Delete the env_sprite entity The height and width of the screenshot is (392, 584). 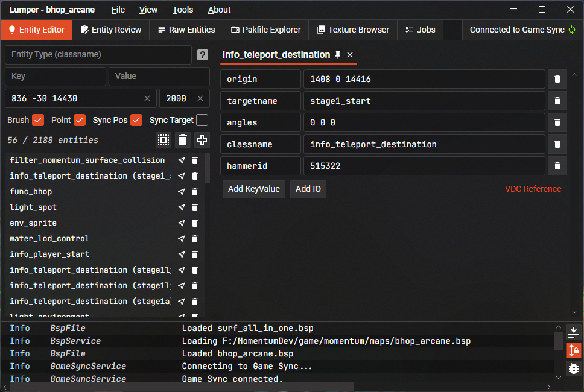(195, 223)
